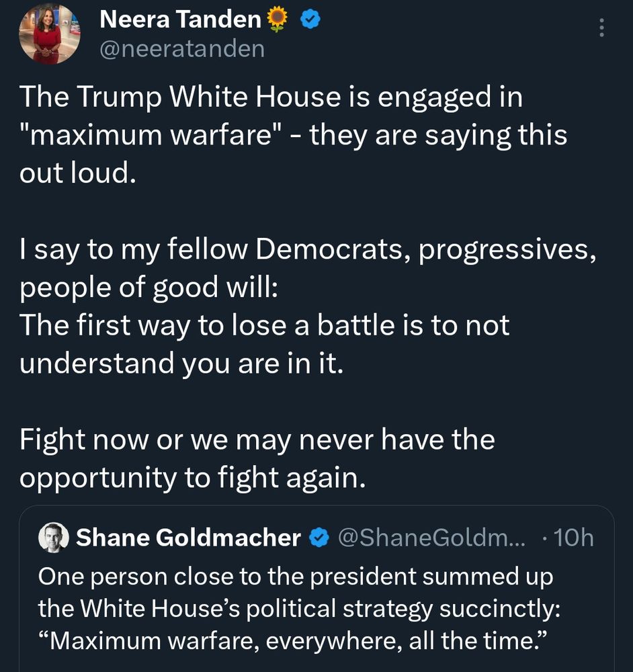
Task: Click Neera Tanden's blue verified badge
Action: [x=310, y=19]
